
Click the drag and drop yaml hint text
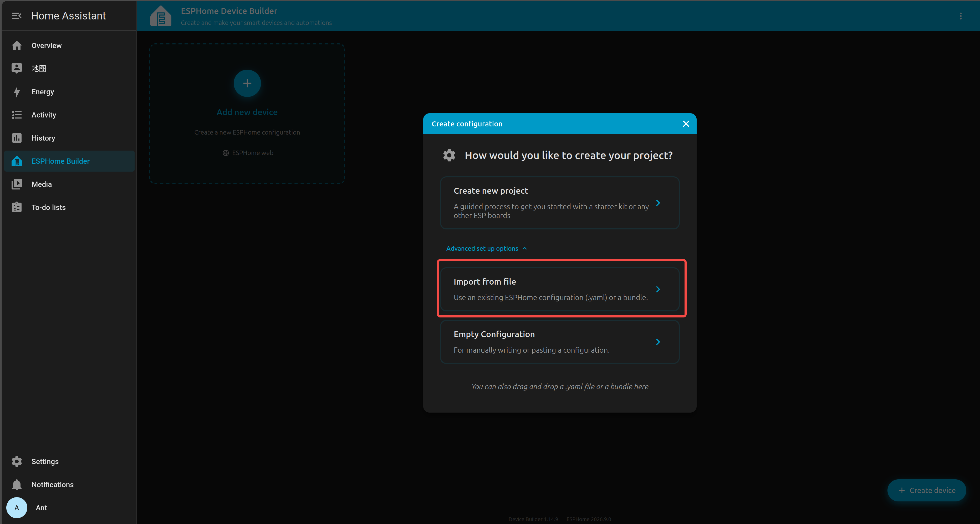click(560, 387)
